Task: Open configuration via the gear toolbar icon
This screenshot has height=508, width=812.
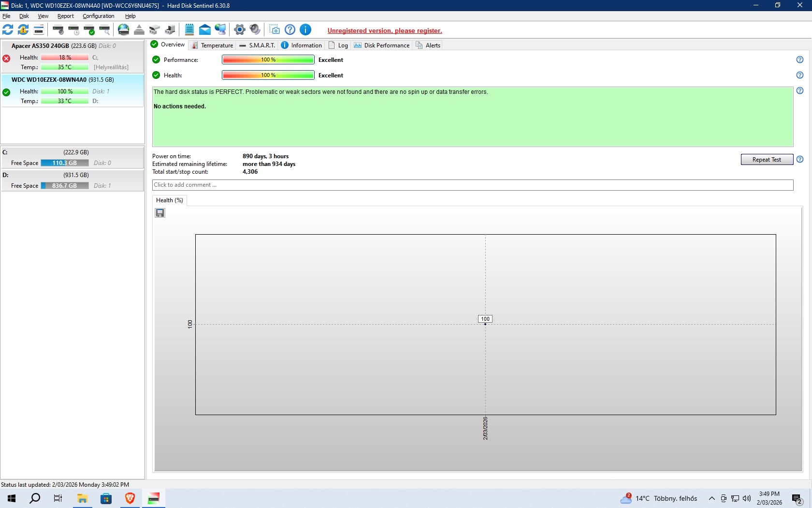Action: click(240, 30)
